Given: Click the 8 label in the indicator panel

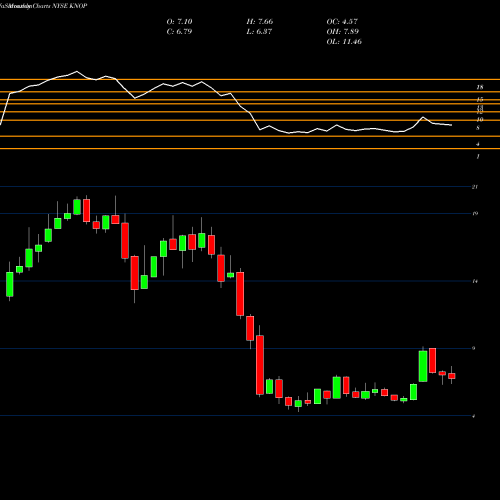Looking at the screenshot, I should (x=478, y=128).
